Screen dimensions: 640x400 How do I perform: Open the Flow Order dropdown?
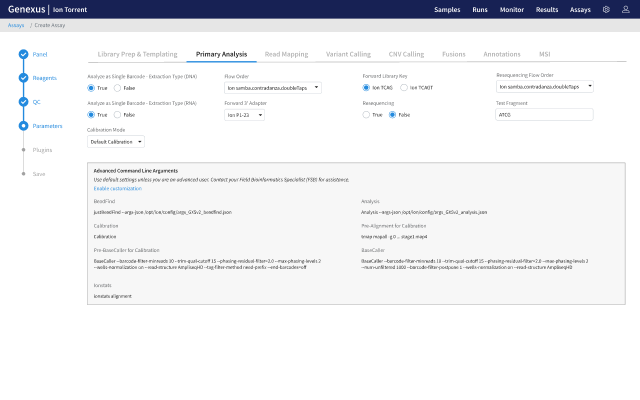273,88
